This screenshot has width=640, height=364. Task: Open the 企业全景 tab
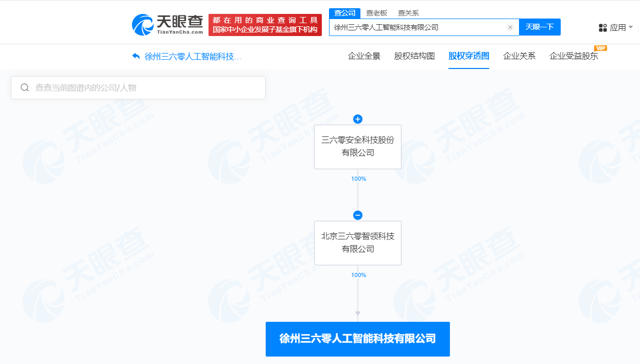[x=364, y=56]
